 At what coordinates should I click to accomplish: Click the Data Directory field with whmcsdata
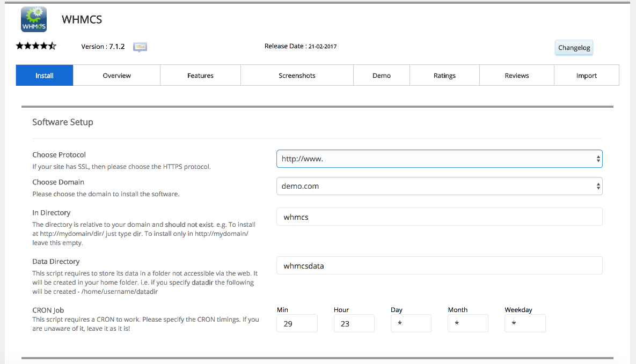(x=439, y=265)
